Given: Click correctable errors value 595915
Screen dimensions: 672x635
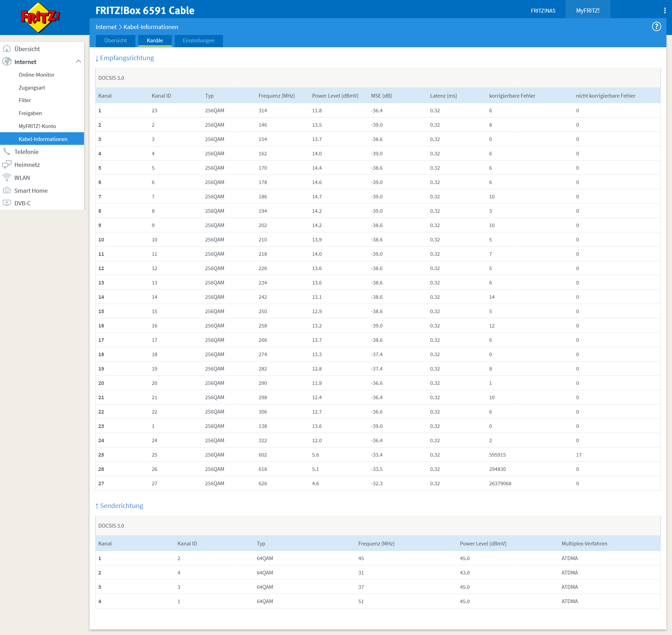Looking at the screenshot, I should [x=497, y=455].
